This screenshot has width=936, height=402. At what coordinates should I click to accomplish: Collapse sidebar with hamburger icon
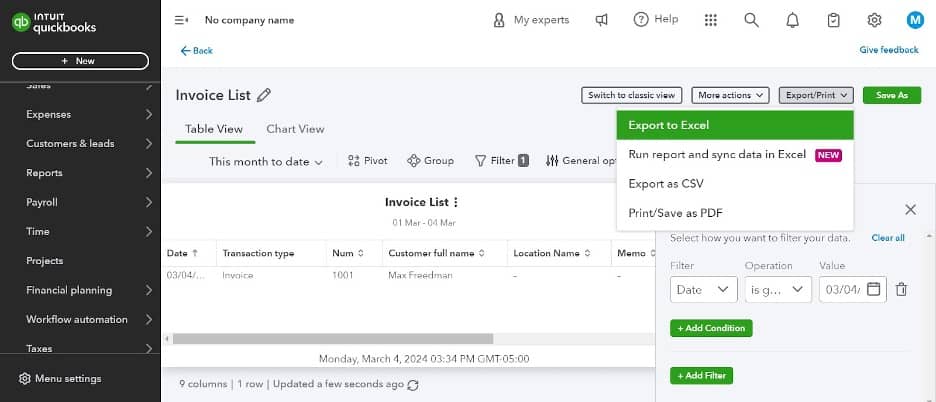(181, 20)
